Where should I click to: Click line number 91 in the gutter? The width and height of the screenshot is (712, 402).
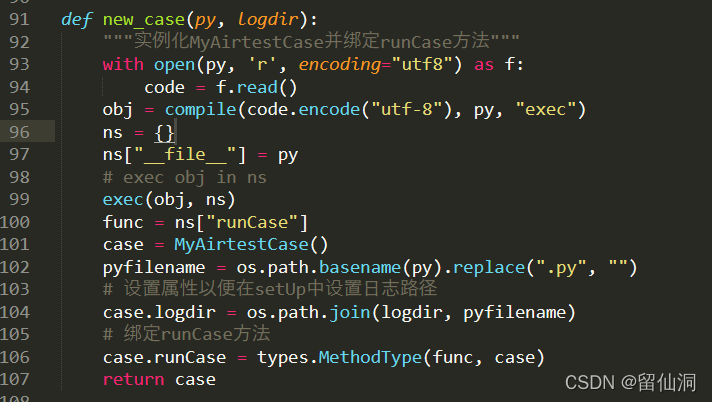tap(19, 19)
